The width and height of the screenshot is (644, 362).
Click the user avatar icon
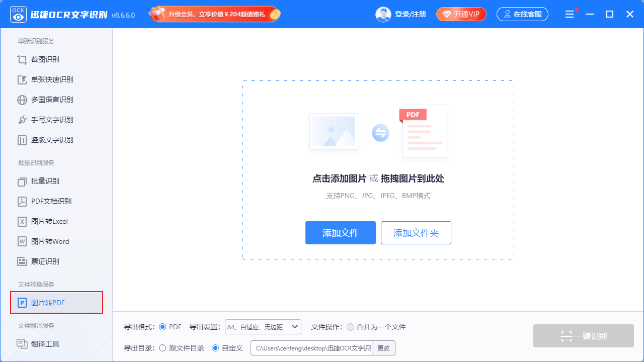(383, 14)
